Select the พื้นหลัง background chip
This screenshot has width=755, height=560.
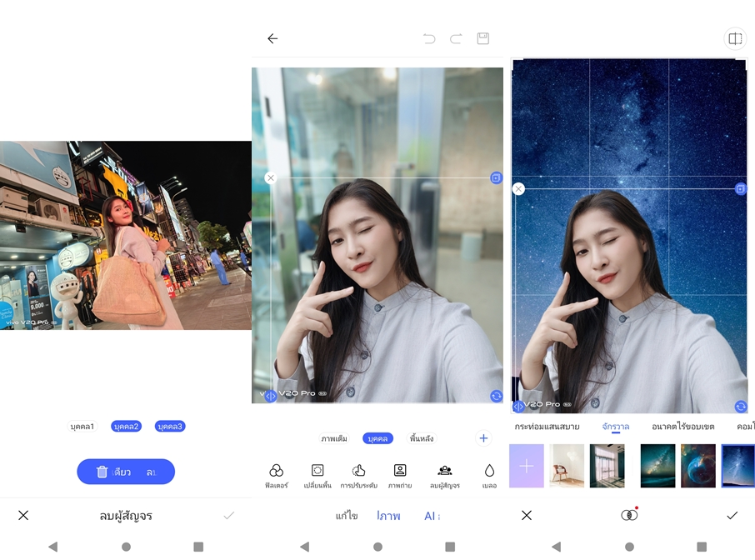422,438
